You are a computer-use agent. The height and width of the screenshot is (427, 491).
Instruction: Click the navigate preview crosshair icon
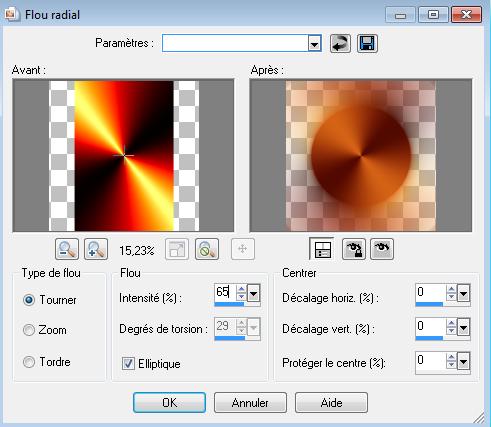click(x=243, y=249)
